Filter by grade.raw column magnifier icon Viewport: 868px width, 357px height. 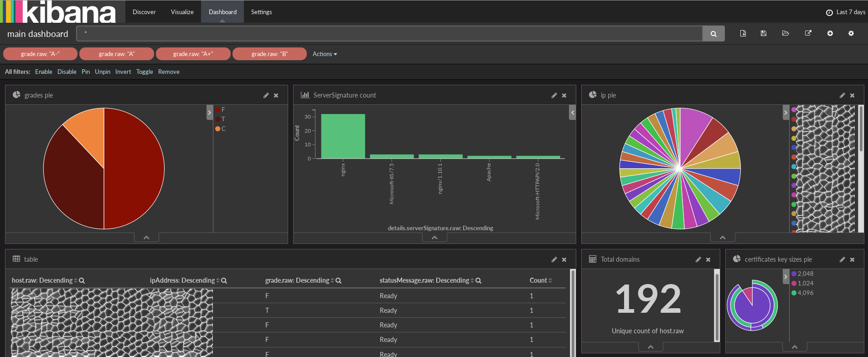(339, 281)
